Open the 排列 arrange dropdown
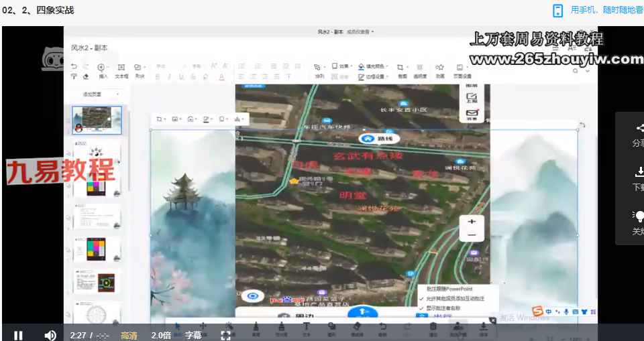The width and height of the screenshot is (644, 341). point(319,70)
